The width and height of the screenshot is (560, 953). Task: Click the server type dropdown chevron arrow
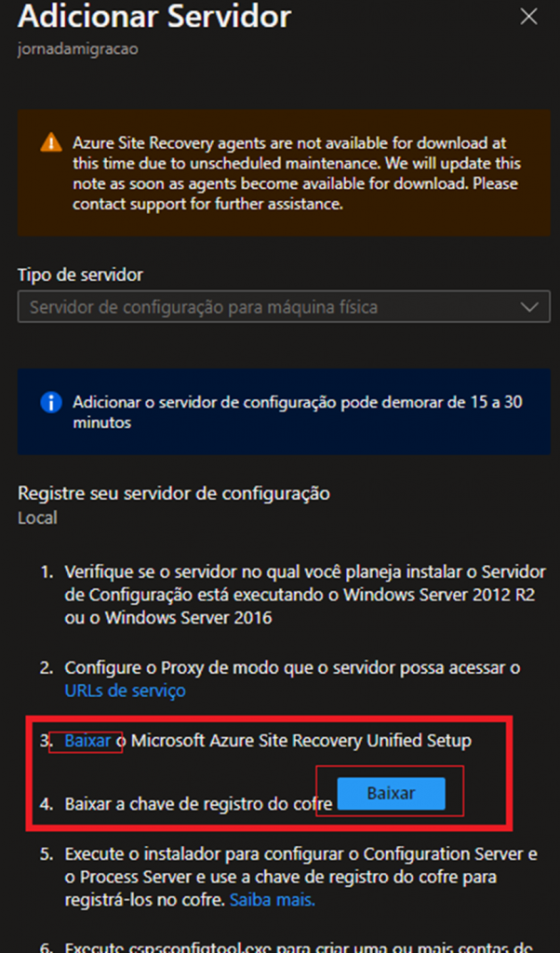tap(529, 306)
